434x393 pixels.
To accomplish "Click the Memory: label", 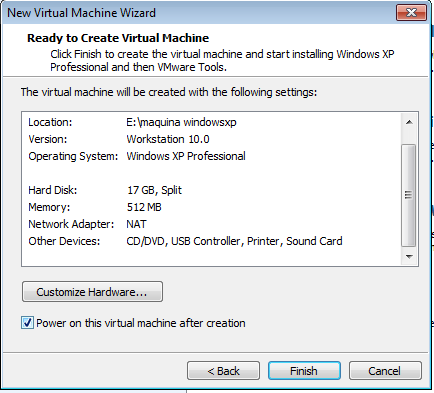I will pos(49,207).
